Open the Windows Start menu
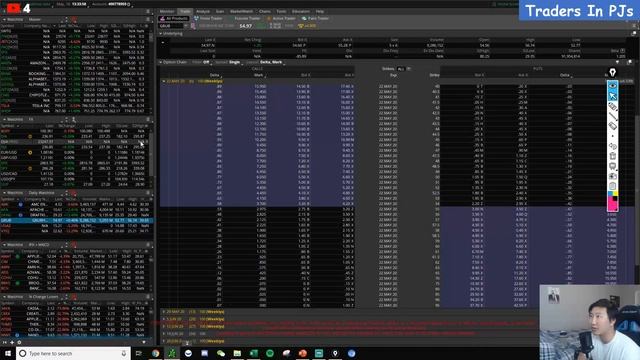640x360 pixels. tap(8, 353)
